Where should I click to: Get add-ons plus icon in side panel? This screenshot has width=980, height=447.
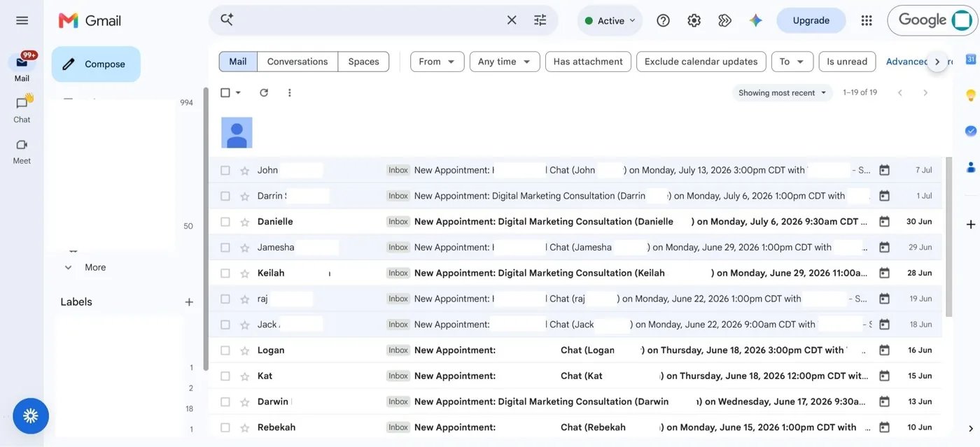click(x=970, y=225)
